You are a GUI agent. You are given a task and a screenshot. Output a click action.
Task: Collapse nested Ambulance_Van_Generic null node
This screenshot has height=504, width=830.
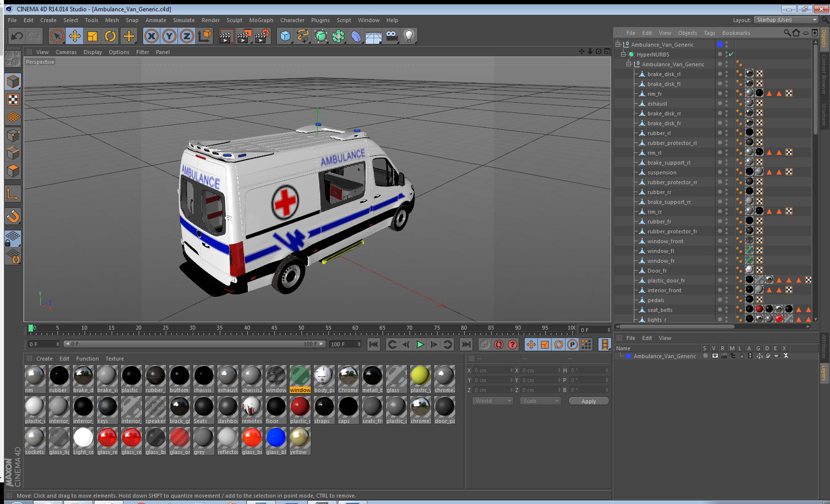[x=628, y=64]
